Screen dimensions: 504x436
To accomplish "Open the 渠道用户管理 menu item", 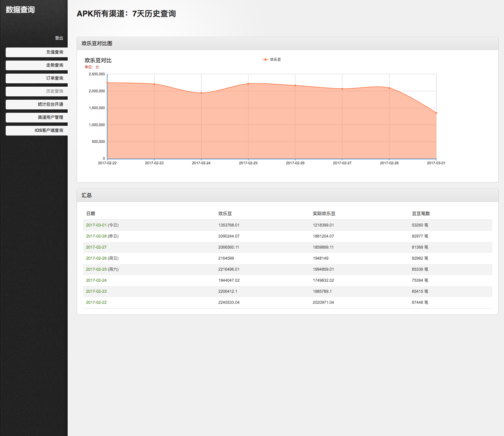I will (37, 117).
